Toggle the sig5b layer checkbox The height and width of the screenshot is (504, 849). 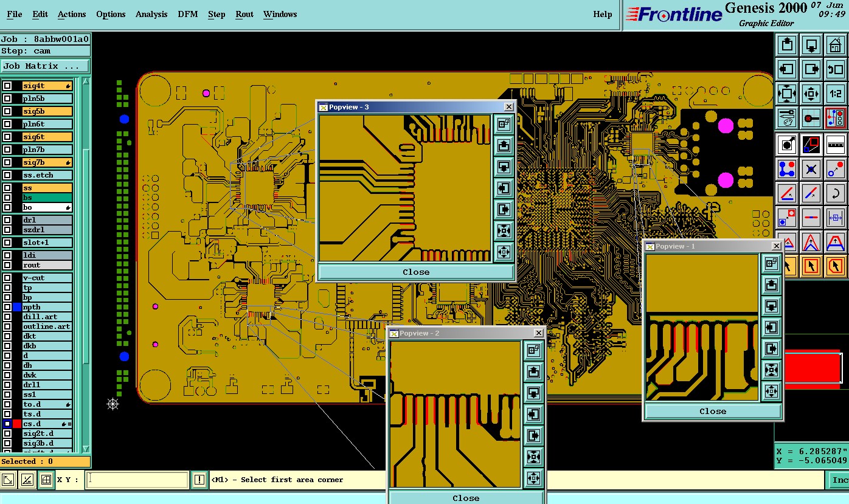click(7, 112)
